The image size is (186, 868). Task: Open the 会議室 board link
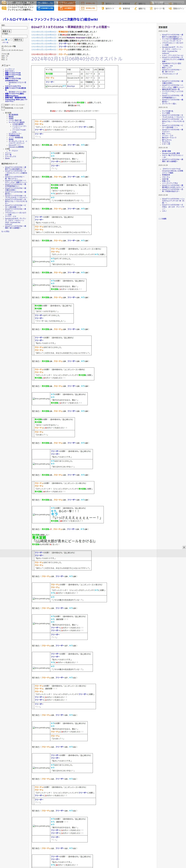tap(11, 119)
